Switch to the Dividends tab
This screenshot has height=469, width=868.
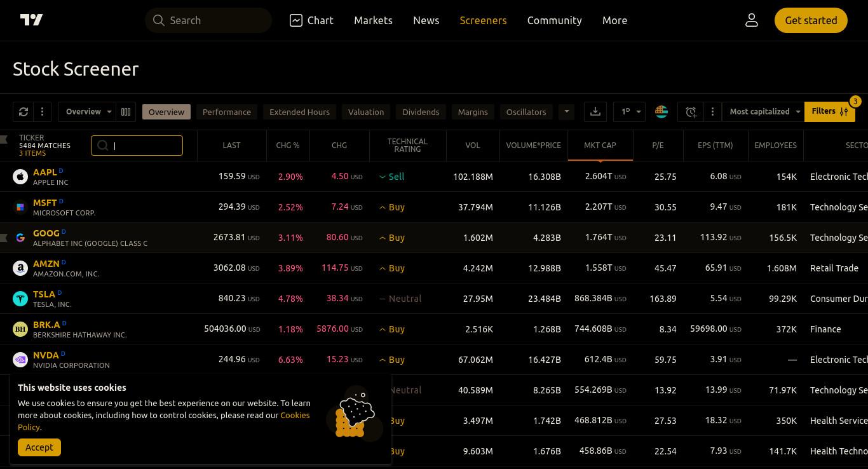pyautogui.click(x=421, y=112)
